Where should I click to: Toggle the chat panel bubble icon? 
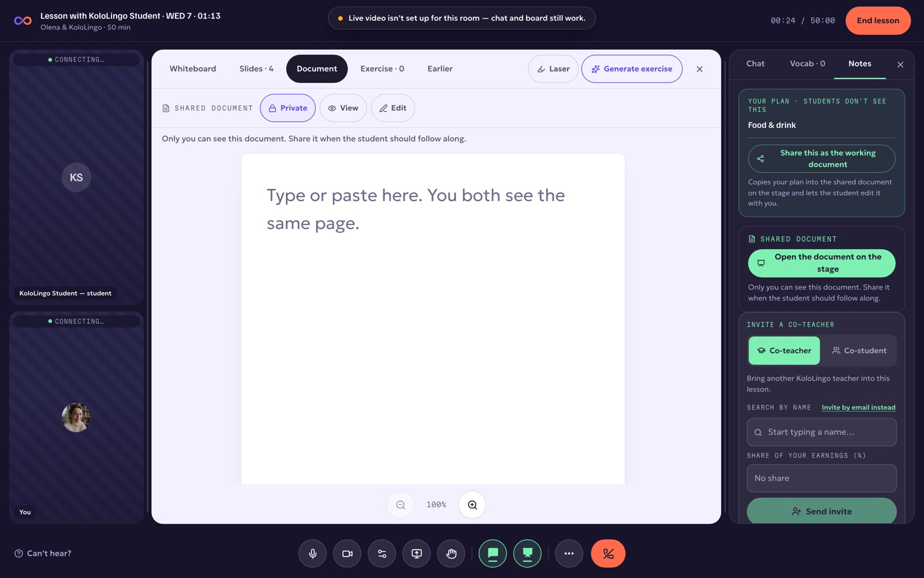point(493,553)
